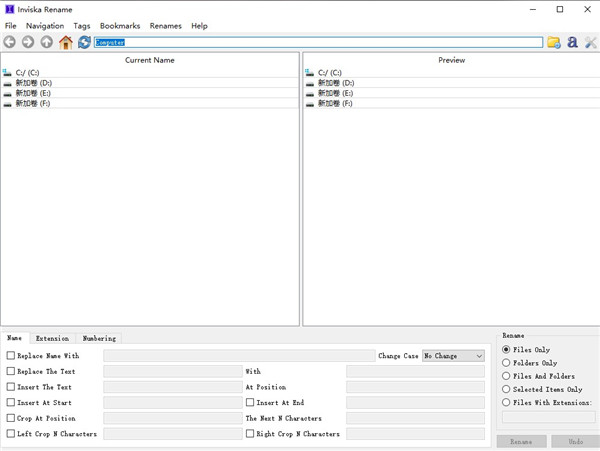
Task: Select Folders Only radio option
Action: (506, 363)
